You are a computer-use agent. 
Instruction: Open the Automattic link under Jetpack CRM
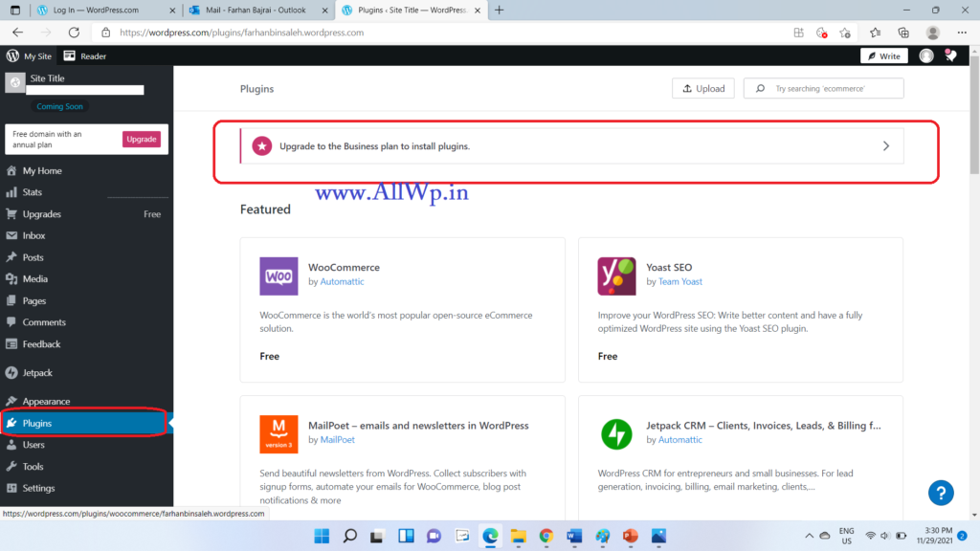[x=680, y=440]
